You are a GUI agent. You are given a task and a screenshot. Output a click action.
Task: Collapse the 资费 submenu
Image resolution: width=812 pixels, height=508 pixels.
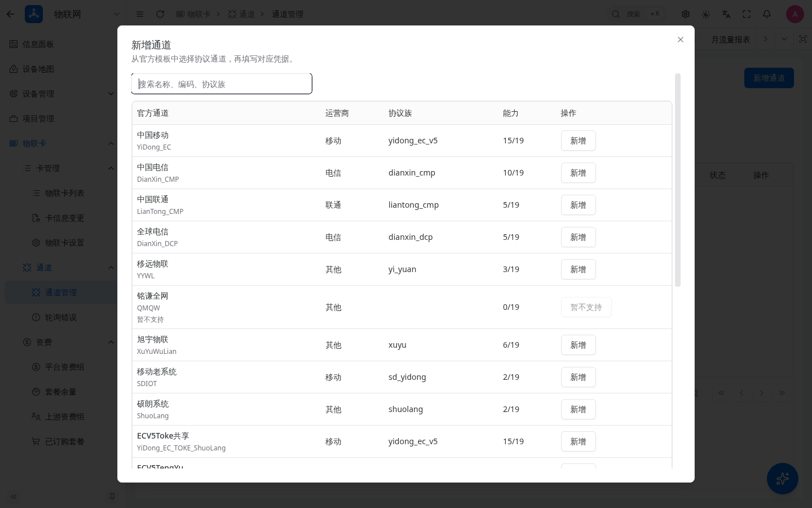pyautogui.click(x=63, y=342)
